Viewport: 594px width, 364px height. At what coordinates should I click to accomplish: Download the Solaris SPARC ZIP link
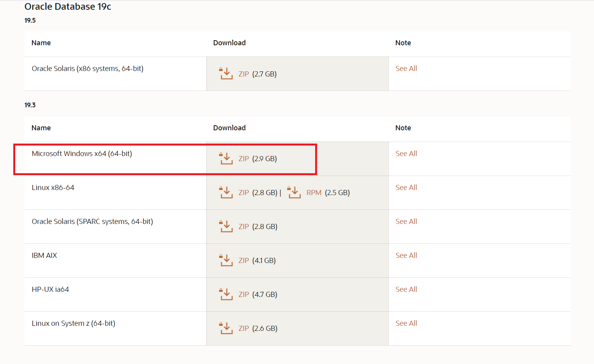click(244, 227)
